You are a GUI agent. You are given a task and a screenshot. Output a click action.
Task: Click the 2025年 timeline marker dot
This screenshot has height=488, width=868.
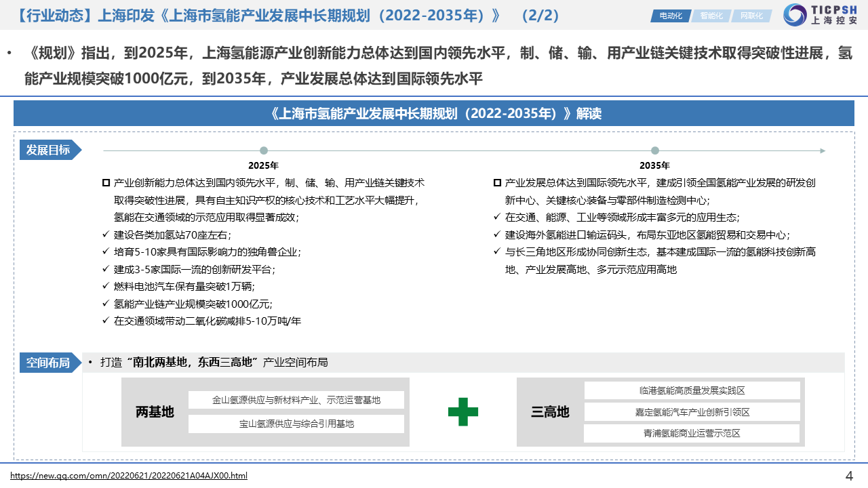[264, 150]
